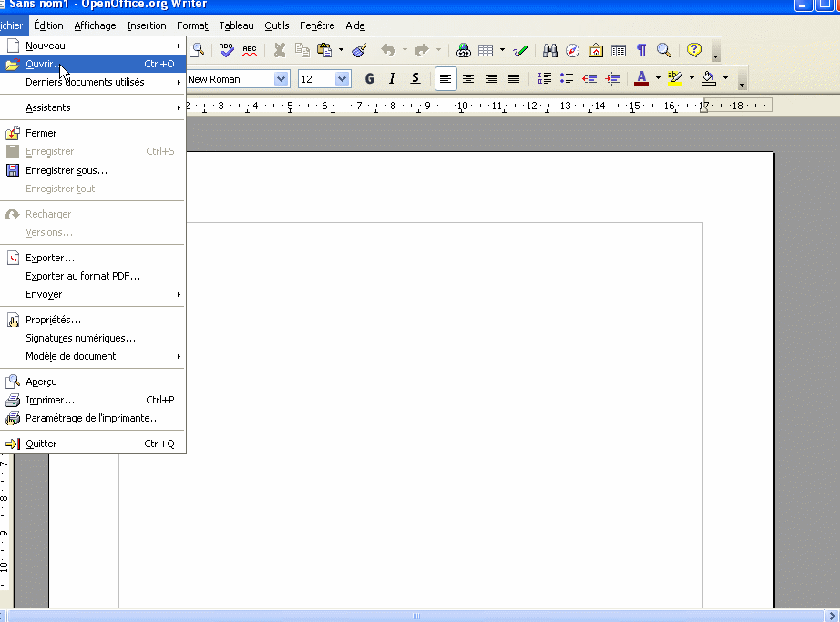Open the Outils menu
Image resolution: width=840 pixels, height=622 pixels.
click(x=276, y=25)
